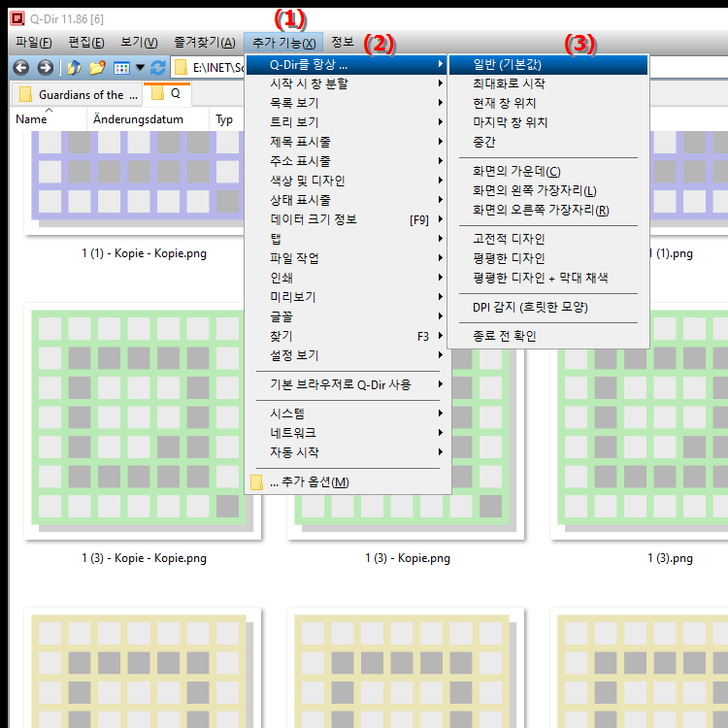Open the 설정 보기 submenu

coord(347,355)
